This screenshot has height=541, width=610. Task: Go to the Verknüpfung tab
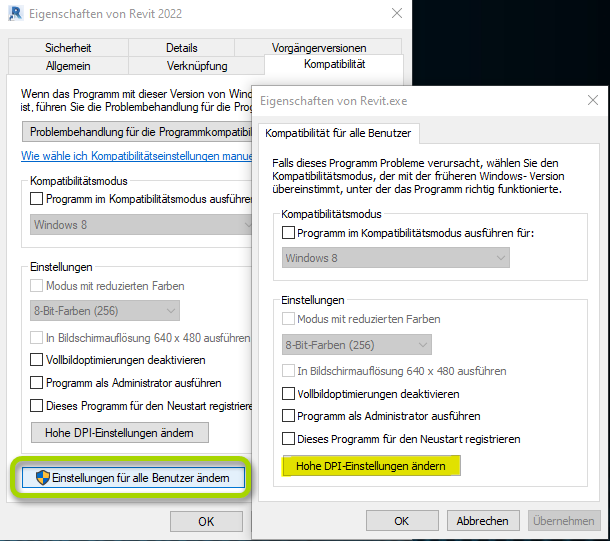(196, 66)
